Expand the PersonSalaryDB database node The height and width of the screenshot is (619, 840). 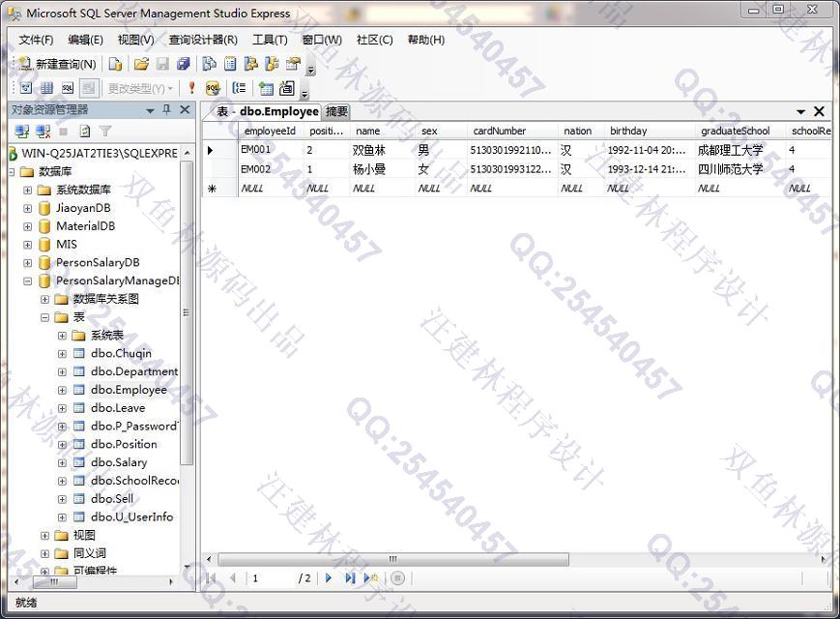(28, 263)
